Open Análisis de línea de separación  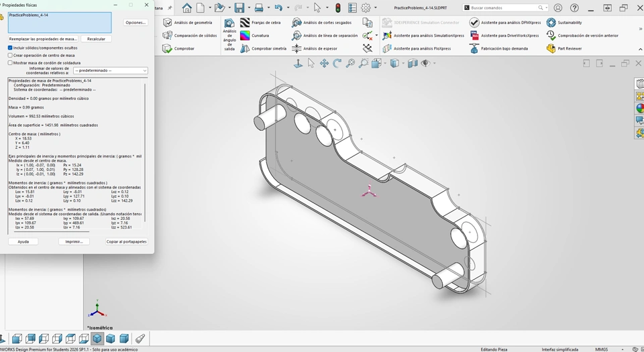coord(325,36)
